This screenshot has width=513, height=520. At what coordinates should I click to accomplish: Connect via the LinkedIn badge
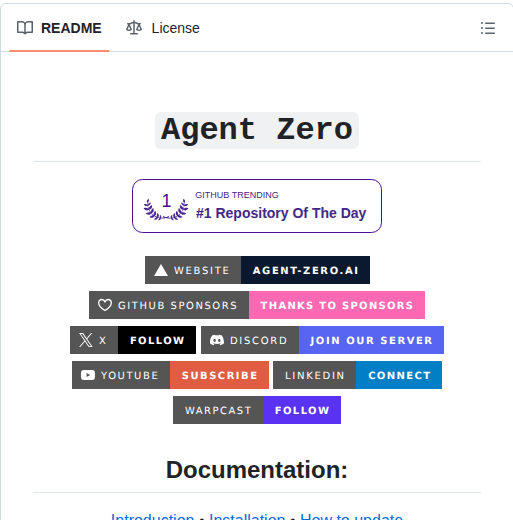pyautogui.click(x=357, y=375)
